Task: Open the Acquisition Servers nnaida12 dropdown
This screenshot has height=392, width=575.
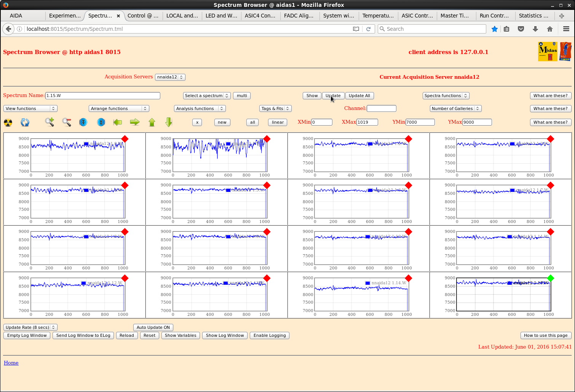Action: tap(170, 77)
